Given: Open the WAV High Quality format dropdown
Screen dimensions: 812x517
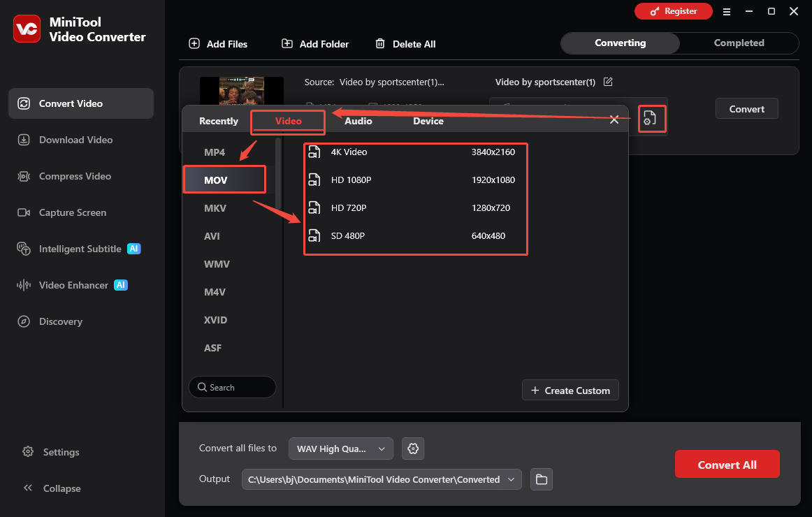Looking at the screenshot, I should click(x=341, y=449).
